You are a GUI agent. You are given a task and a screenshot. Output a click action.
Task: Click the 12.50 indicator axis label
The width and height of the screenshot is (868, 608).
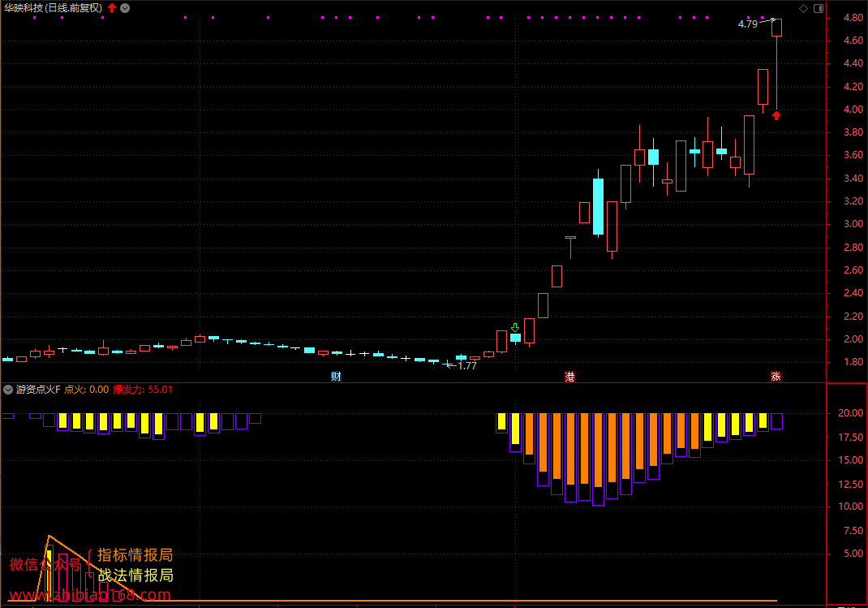pos(850,484)
